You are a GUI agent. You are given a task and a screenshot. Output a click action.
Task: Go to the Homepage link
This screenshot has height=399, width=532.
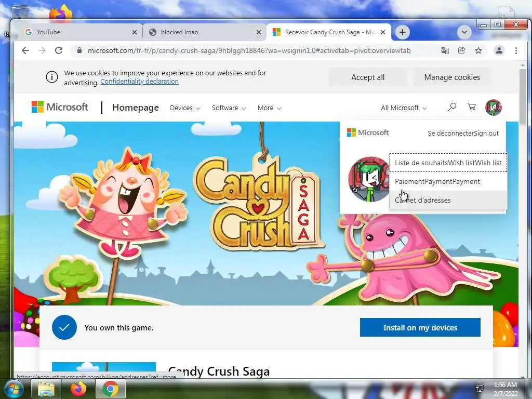136,108
